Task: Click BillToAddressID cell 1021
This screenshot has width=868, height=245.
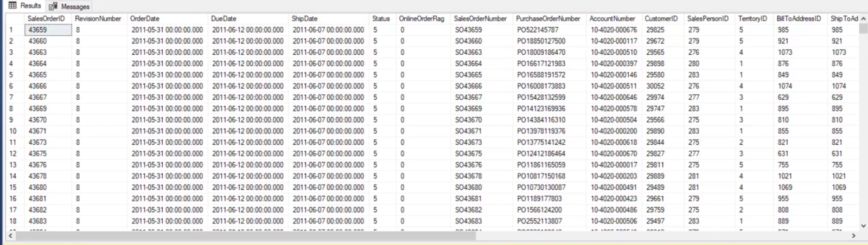Action: (800, 176)
